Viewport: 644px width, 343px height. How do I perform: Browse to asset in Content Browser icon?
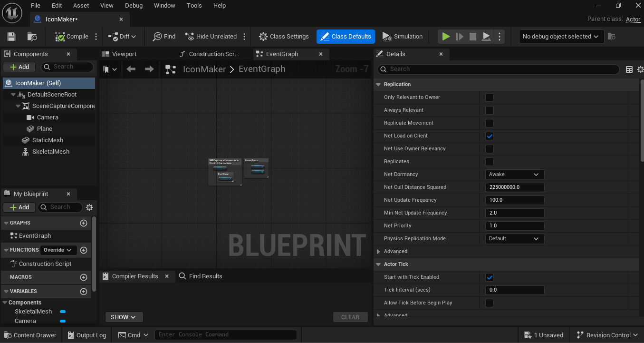click(x=32, y=37)
